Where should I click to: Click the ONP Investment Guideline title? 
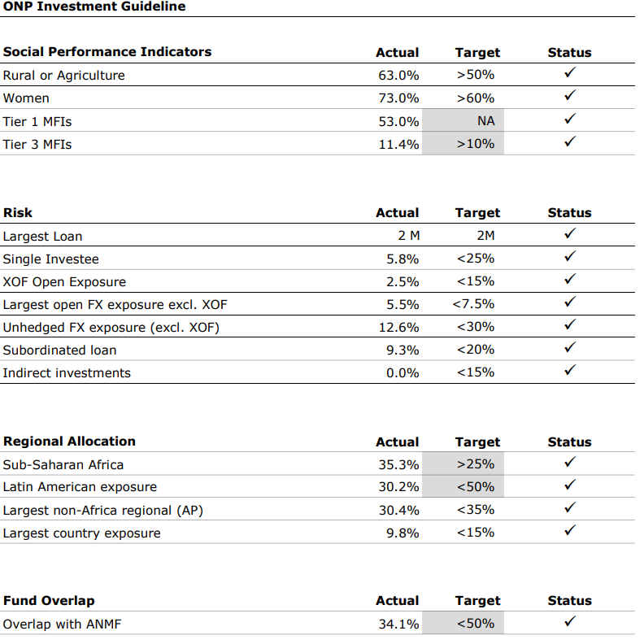[95, 7]
